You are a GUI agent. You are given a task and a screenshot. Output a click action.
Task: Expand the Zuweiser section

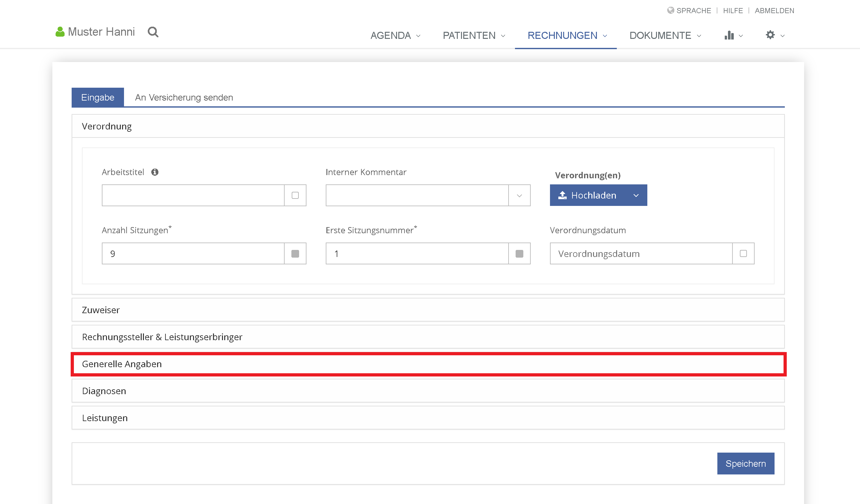pyautogui.click(x=428, y=310)
